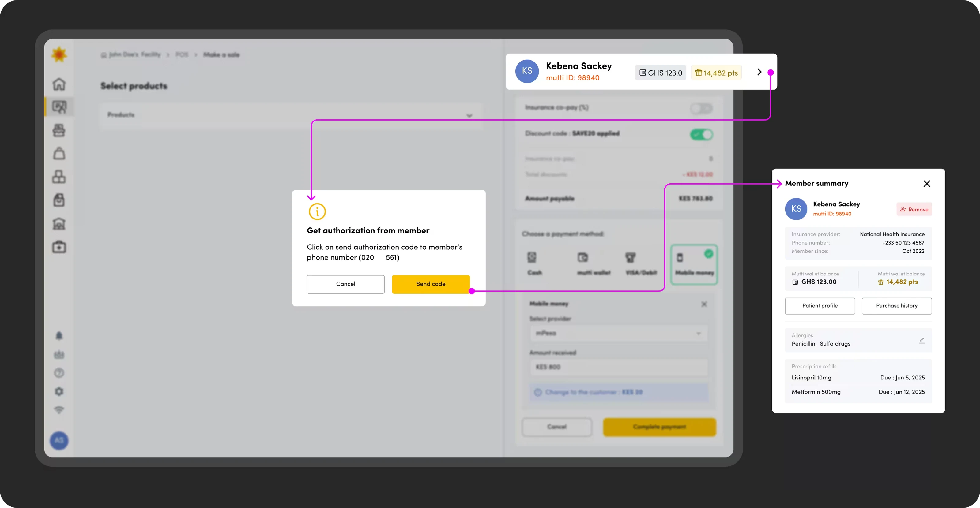This screenshot has height=508, width=980.
Task: Open the medical kit icon in sidebar
Action: (59, 247)
